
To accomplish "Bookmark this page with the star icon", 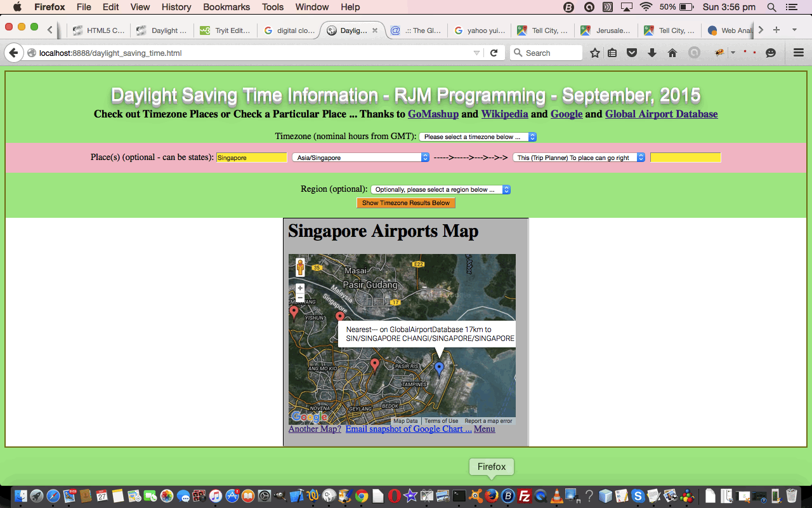I will [x=594, y=53].
